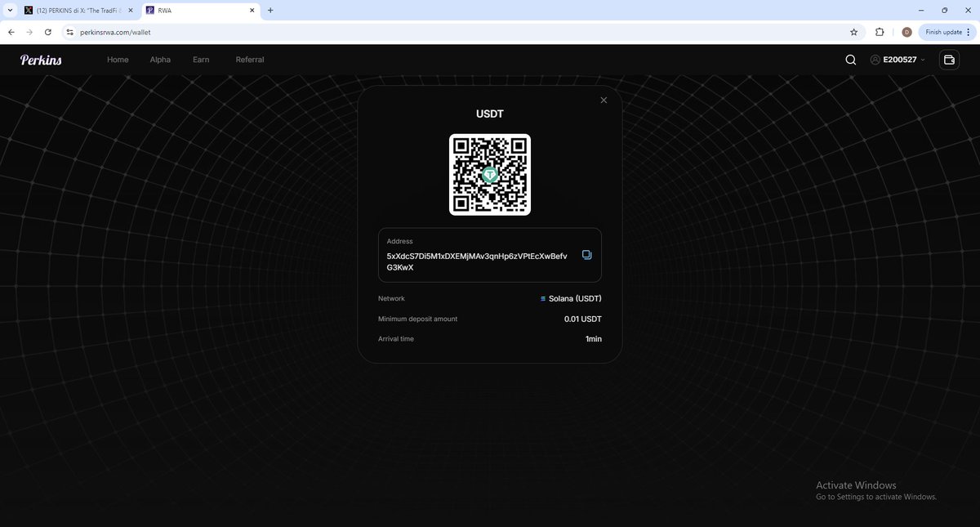Copy the USDT deposit address
The height and width of the screenshot is (527, 980).
click(x=586, y=255)
